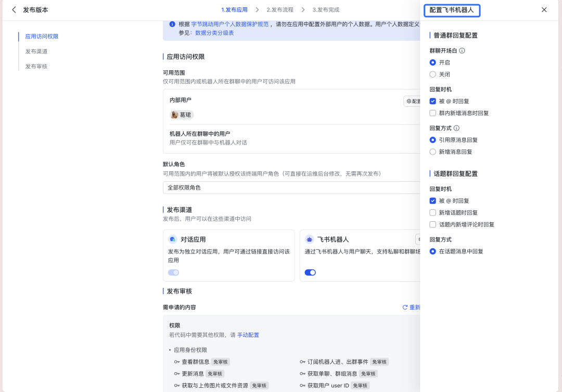Click the 配置 button for 内部用户
Viewport: 562px width, 392px height.
[412, 102]
